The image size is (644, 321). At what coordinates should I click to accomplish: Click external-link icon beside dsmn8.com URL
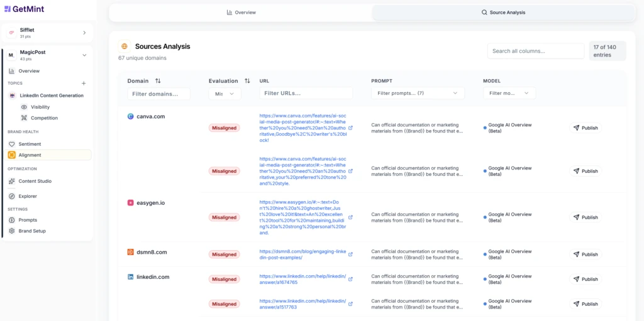pos(350,254)
